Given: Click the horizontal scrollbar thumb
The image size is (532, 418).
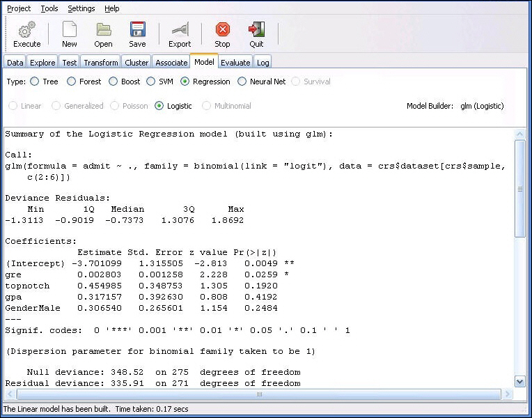Looking at the screenshot, I should coord(259,394).
